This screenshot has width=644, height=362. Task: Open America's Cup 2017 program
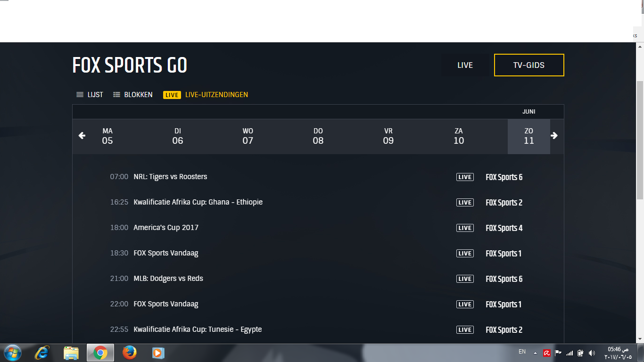pyautogui.click(x=166, y=228)
